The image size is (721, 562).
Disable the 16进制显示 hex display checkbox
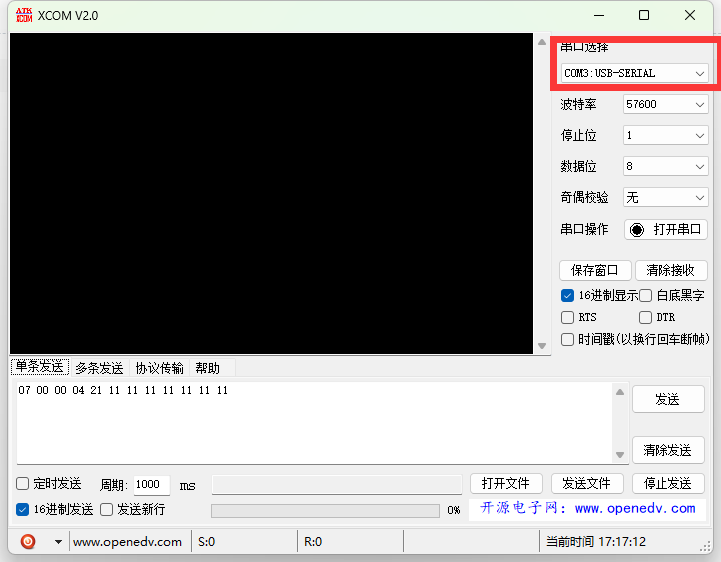point(567,295)
